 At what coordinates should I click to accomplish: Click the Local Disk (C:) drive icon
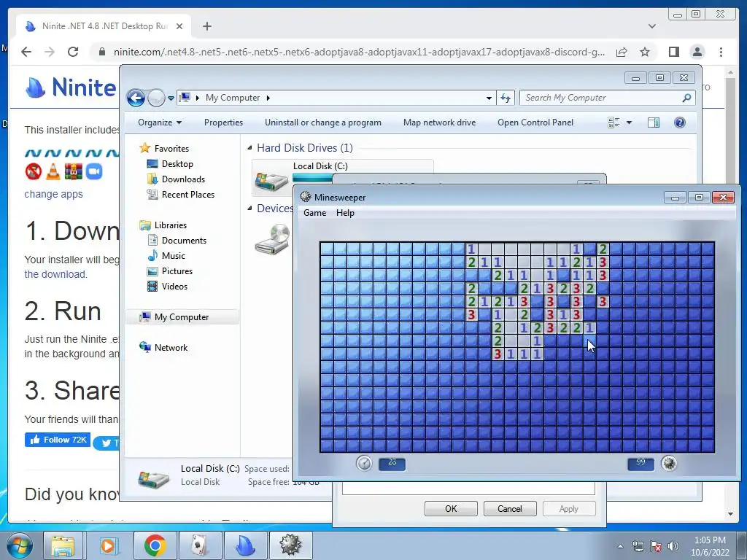coord(271,181)
